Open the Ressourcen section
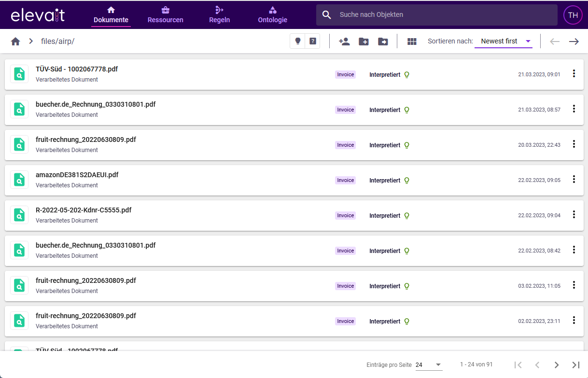 tap(165, 15)
